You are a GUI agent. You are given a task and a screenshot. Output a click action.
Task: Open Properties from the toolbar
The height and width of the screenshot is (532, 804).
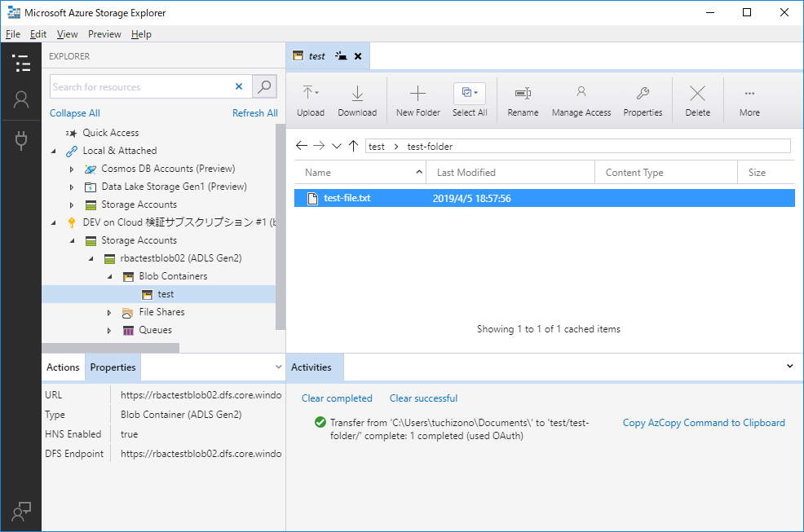[x=643, y=101]
